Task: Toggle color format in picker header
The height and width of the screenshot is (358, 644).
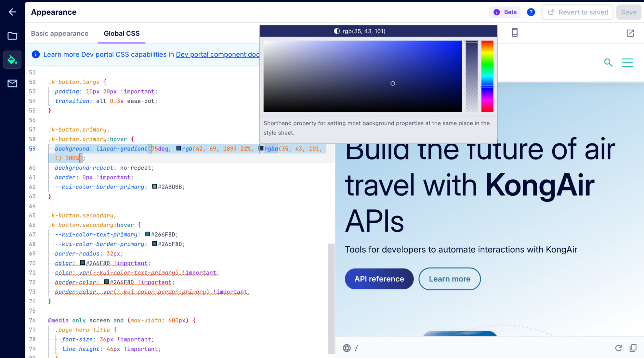Action: click(x=359, y=31)
